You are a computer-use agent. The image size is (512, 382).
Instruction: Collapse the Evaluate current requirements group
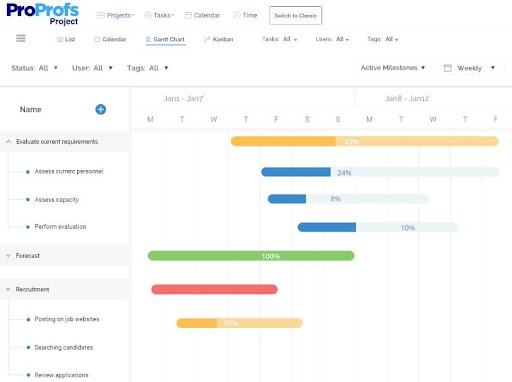point(8,142)
